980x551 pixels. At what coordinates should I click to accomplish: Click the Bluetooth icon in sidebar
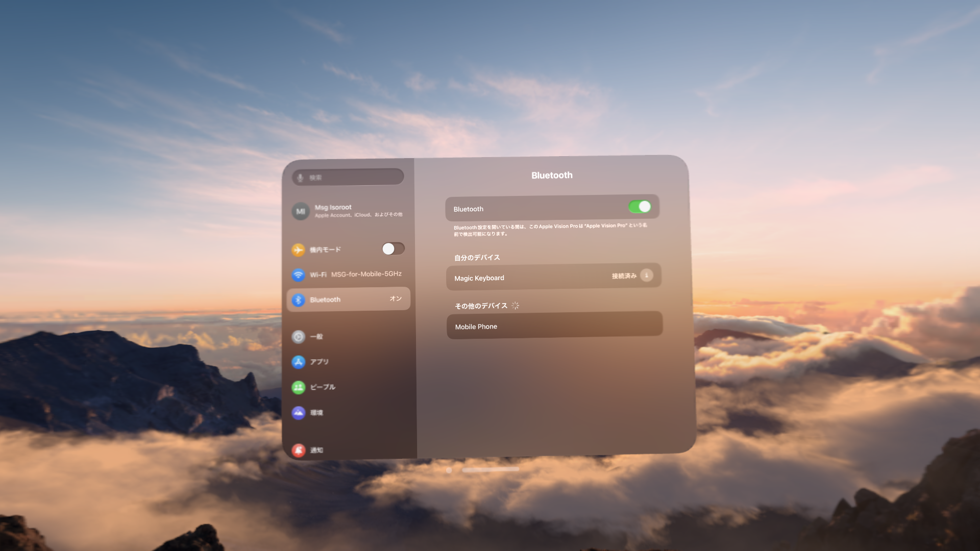299,300
